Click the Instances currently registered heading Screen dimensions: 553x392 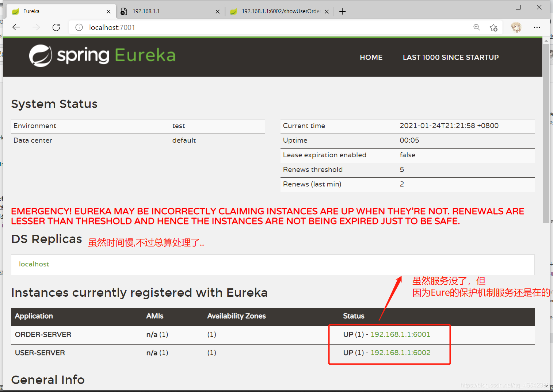click(x=139, y=293)
